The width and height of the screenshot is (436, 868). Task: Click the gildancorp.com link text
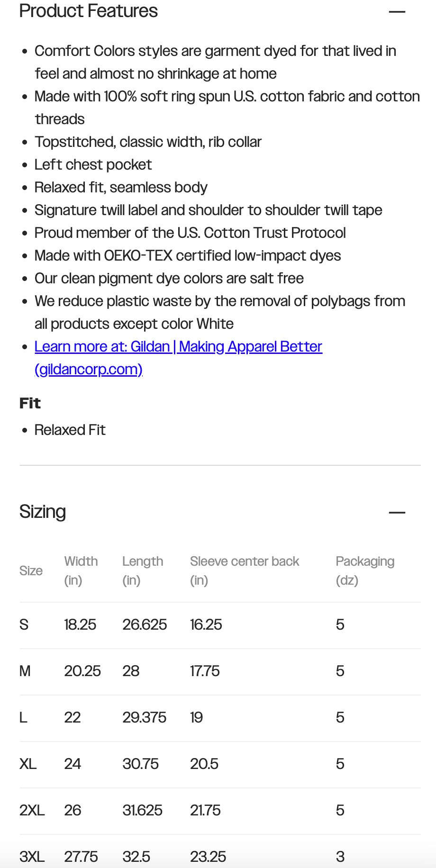pos(89,369)
